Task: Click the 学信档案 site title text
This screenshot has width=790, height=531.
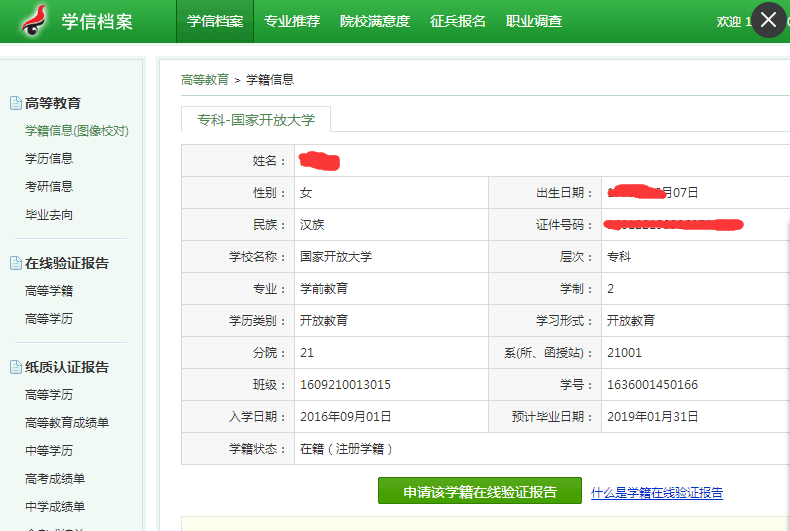Action: 97,22
